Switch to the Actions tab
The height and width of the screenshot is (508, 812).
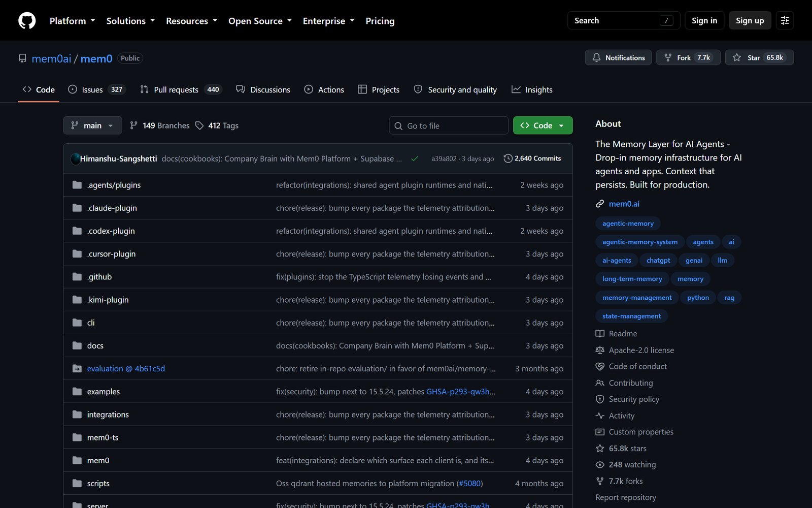pyautogui.click(x=324, y=89)
